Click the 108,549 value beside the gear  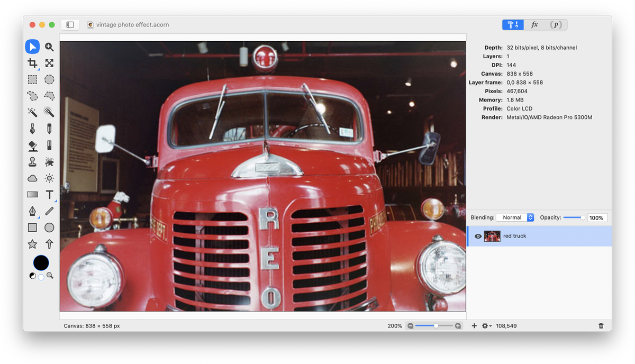[506, 326]
